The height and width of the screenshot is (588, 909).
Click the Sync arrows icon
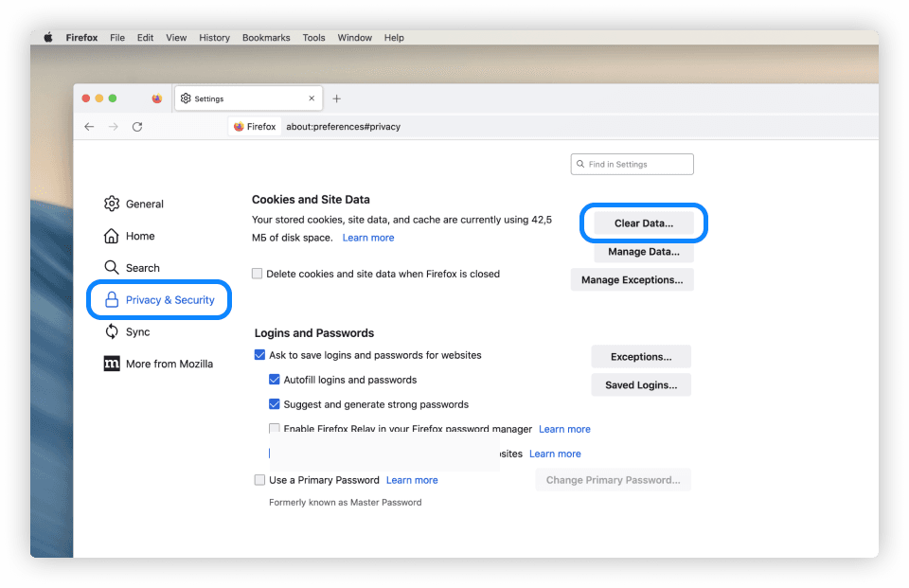point(112,331)
